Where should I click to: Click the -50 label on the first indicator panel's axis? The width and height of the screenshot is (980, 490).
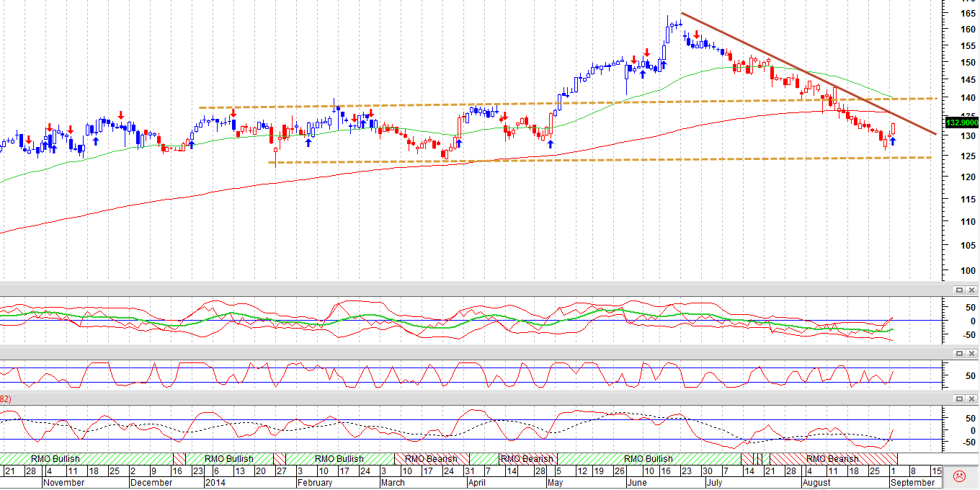tap(968, 335)
